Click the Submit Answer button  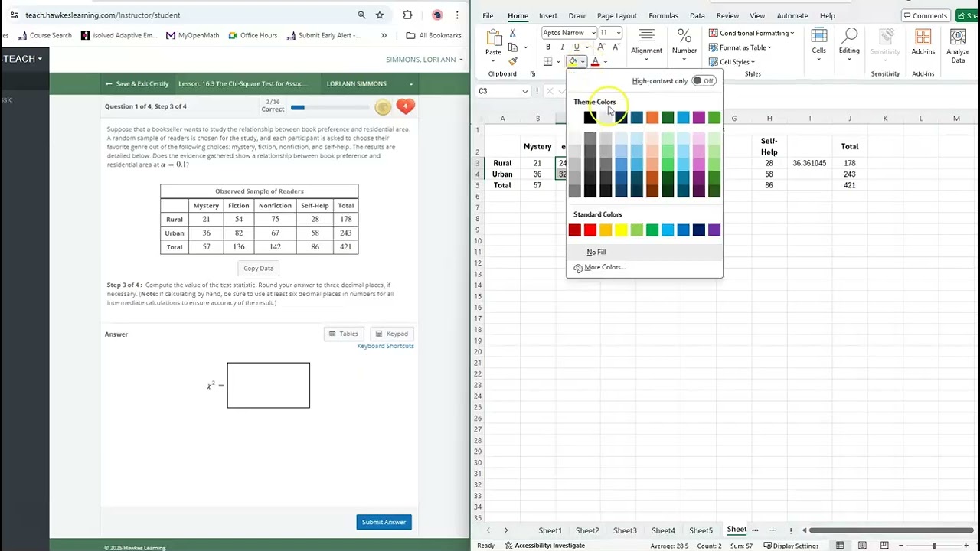coord(384,522)
